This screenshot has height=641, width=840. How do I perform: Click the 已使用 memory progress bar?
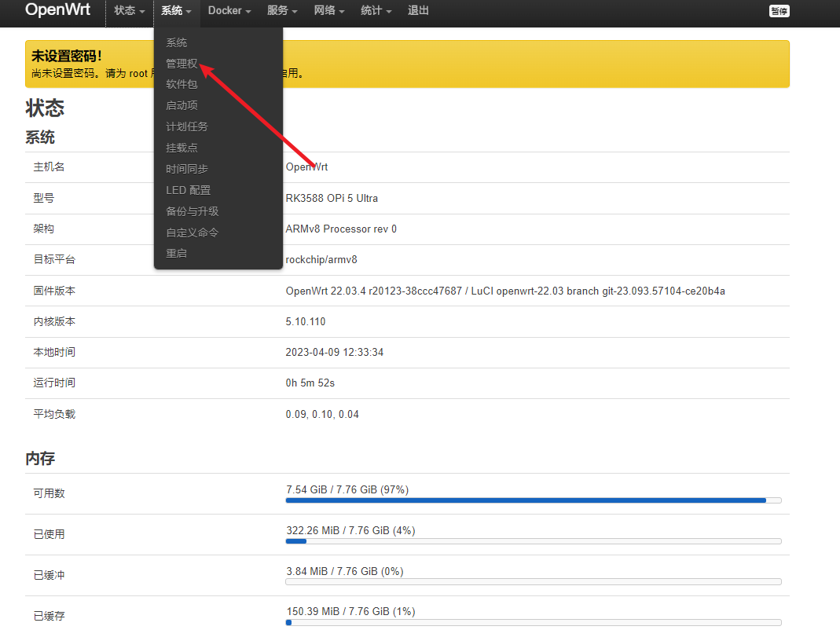tap(534, 541)
